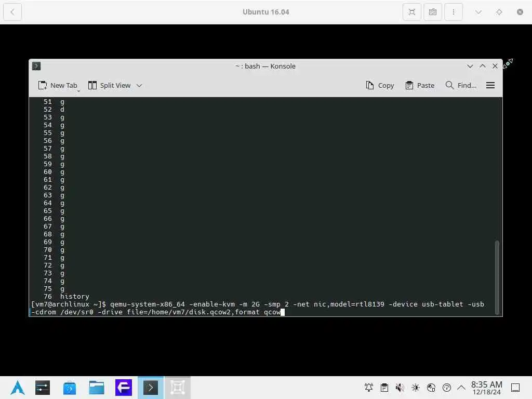Click the qemu-system-x86_64 command text
Viewport: 532px width, 399px height.
click(x=148, y=304)
